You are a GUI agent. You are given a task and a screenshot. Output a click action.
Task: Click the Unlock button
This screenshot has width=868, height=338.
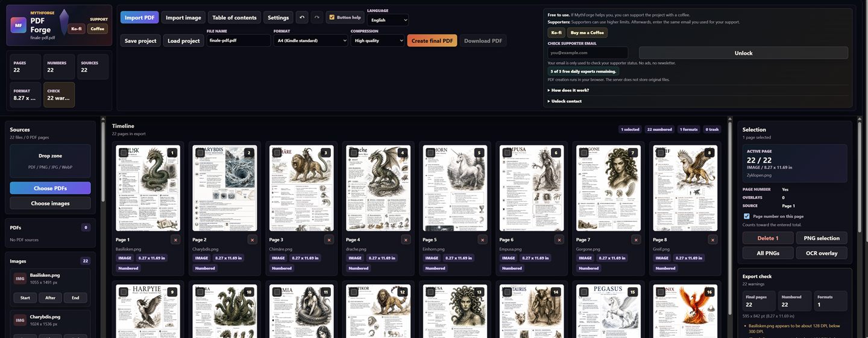point(743,53)
